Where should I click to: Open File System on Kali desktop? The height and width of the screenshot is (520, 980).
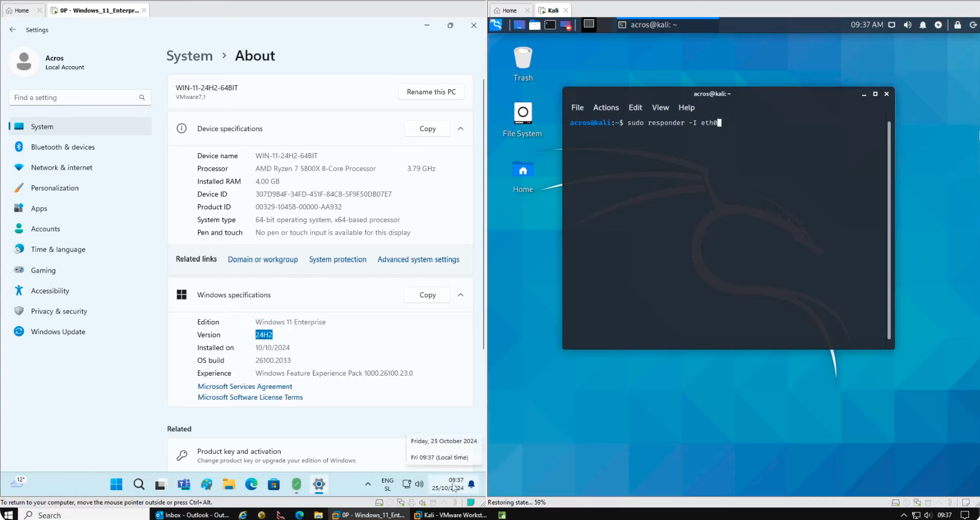522,120
